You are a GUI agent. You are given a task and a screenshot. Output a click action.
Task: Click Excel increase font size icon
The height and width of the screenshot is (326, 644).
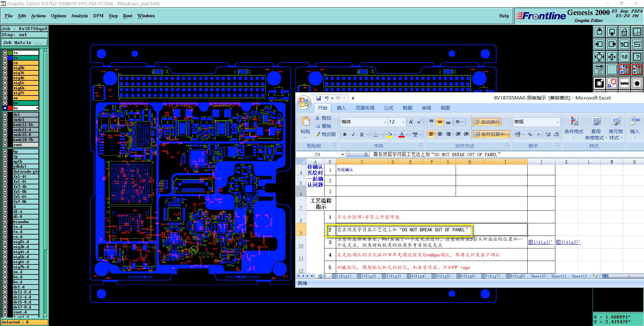pyautogui.click(x=411, y=122)
